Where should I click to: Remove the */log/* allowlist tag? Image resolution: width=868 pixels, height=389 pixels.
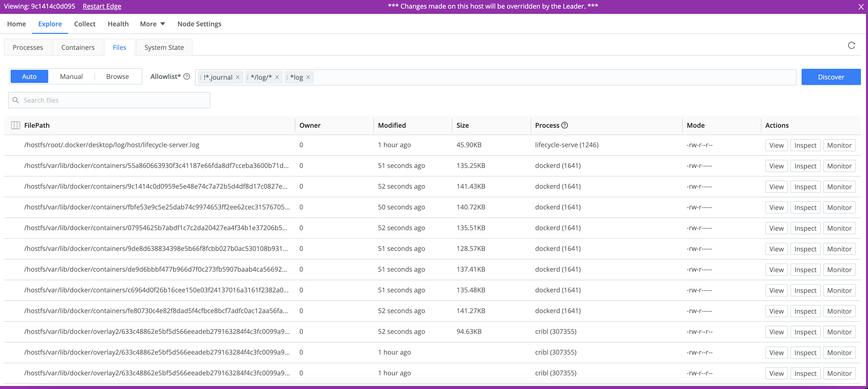(x=277, y=77)
